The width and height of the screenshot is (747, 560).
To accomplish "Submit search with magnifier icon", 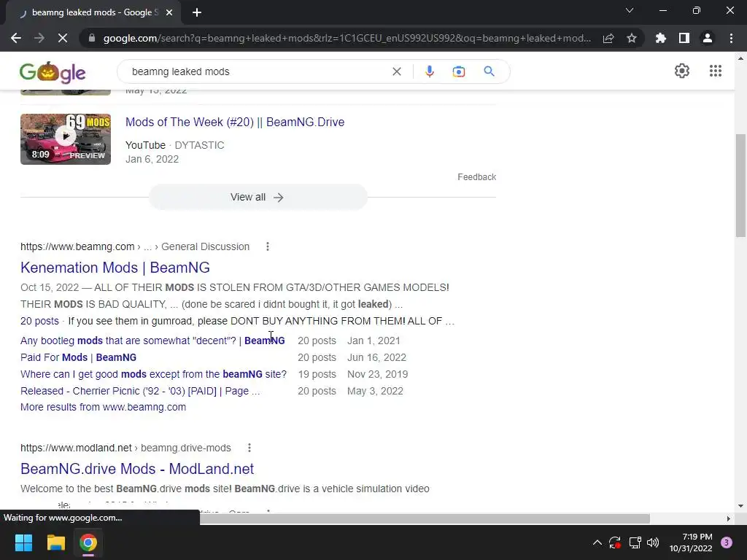I will (x=489, y=71).
